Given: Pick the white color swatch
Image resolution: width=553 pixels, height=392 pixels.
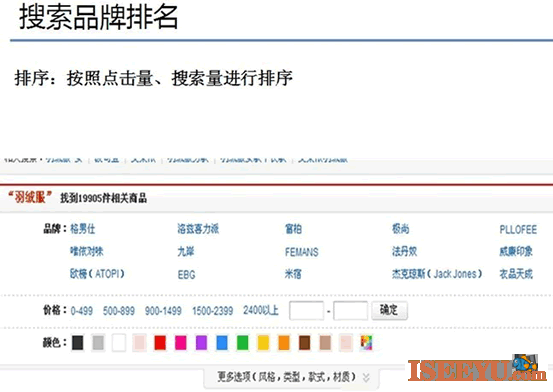Looking at the screenshot, I should point(119,343).
